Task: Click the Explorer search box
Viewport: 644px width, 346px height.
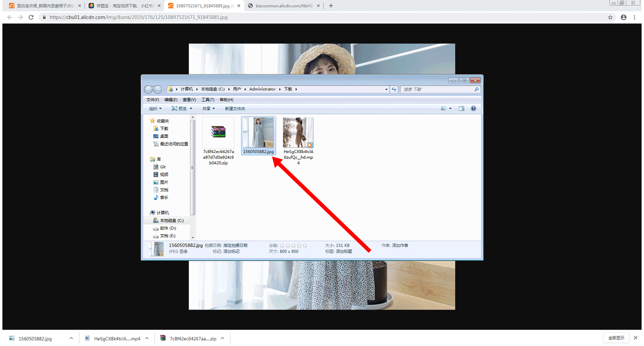Action: point(437,89)
